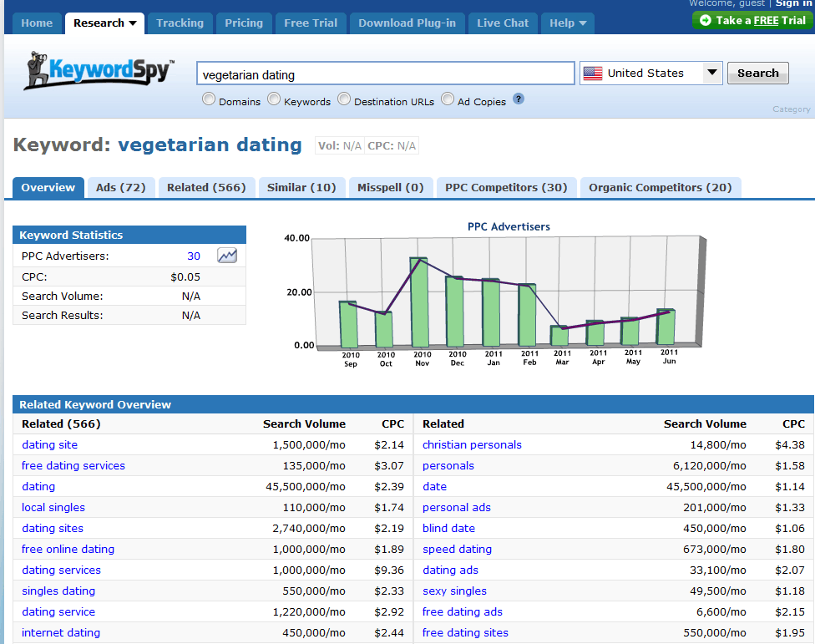Open the 'dating ads' keyword link

tap(451, 570)
